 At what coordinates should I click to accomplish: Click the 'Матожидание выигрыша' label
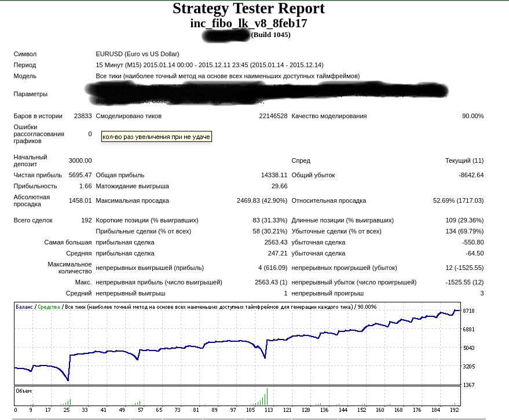[132, 186]
